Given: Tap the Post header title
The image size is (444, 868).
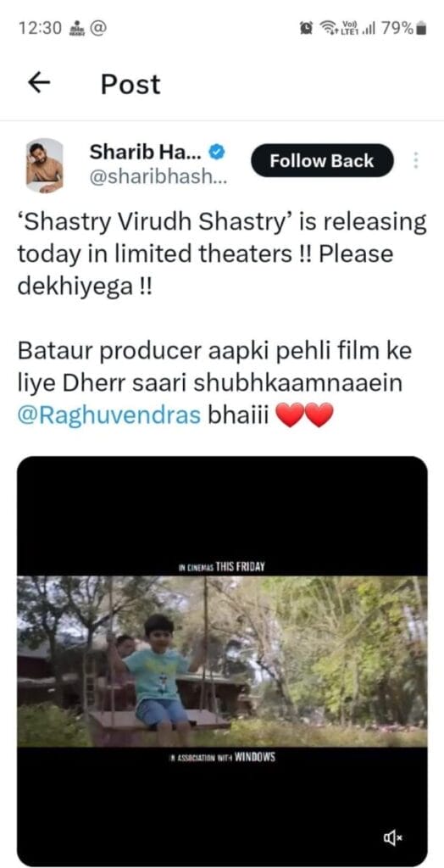Looking at the screenshot, I should tap(130, 84).
